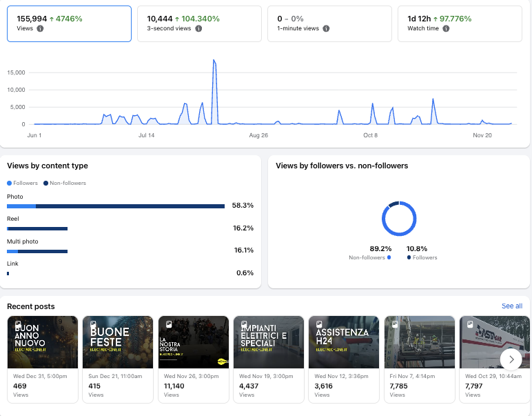Click the 15,000 y-axis label
This screenshot has height=416, width=532.
(x=16, y=72)
